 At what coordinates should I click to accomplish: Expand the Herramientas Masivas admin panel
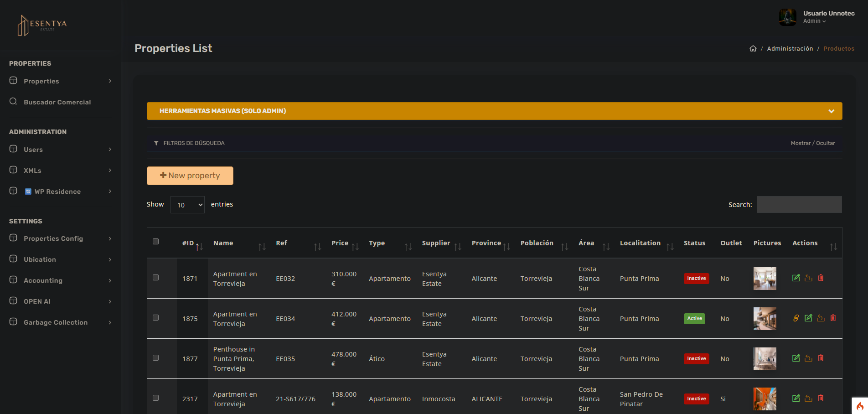[x=494, y=111]
